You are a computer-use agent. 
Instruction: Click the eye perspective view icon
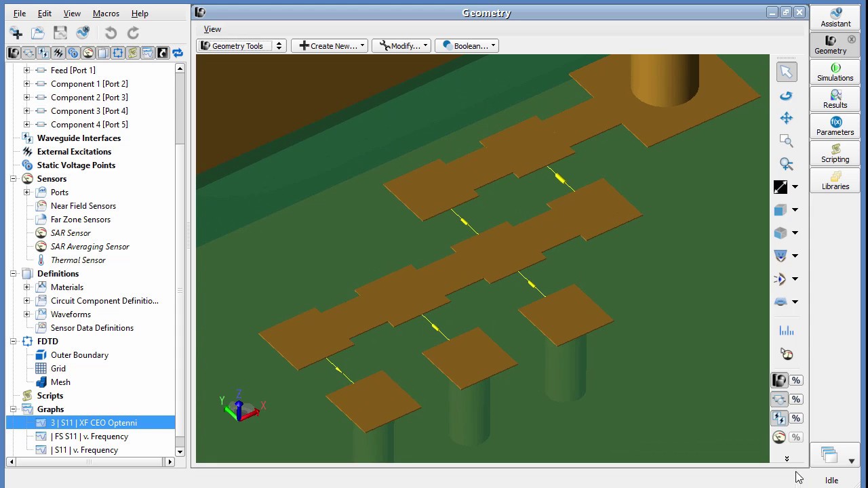(x=781, y=279)
